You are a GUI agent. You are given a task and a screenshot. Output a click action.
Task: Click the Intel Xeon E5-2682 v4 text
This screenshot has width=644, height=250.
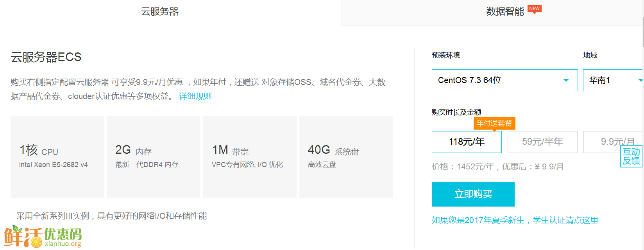54,165
